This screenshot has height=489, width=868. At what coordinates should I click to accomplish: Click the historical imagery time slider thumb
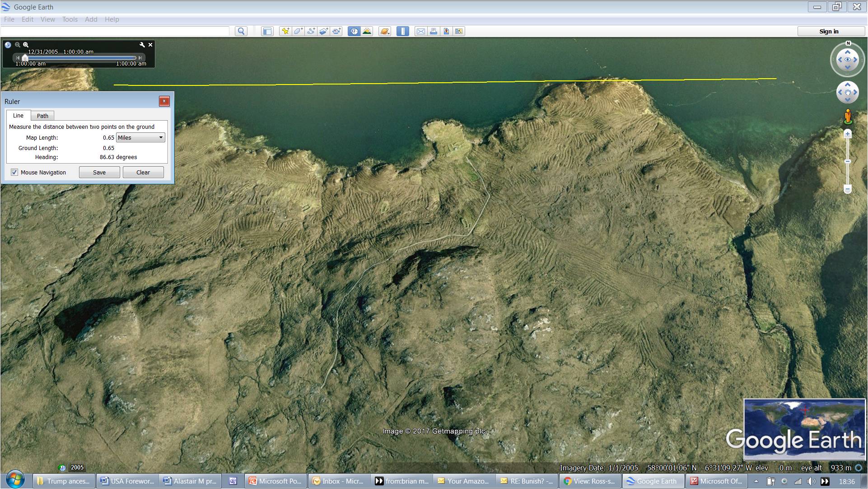[25, 58]
